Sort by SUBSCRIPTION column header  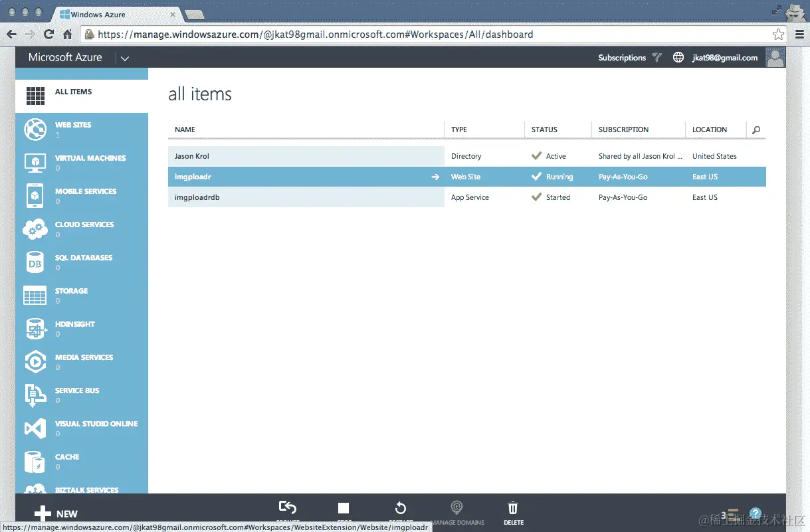click(623, 130)
